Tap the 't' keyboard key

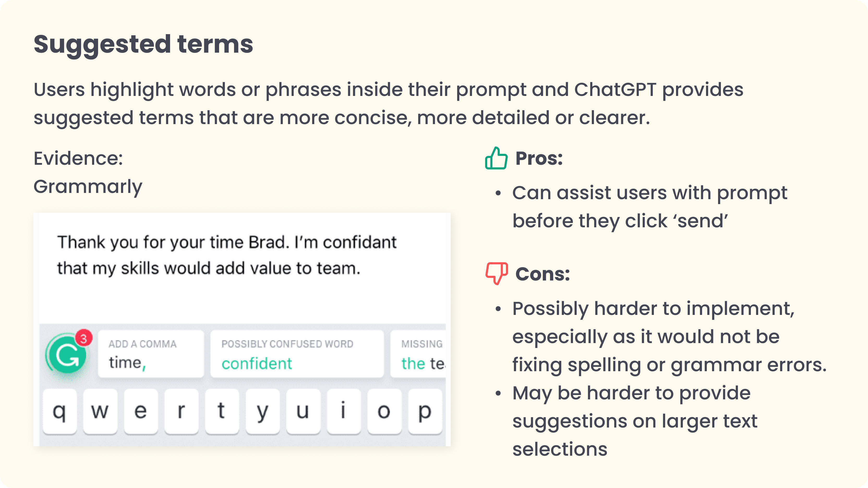[222, 411]
